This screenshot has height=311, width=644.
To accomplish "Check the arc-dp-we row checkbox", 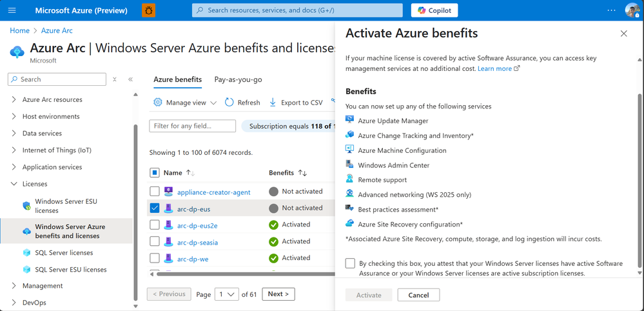I will coord(155,258).
